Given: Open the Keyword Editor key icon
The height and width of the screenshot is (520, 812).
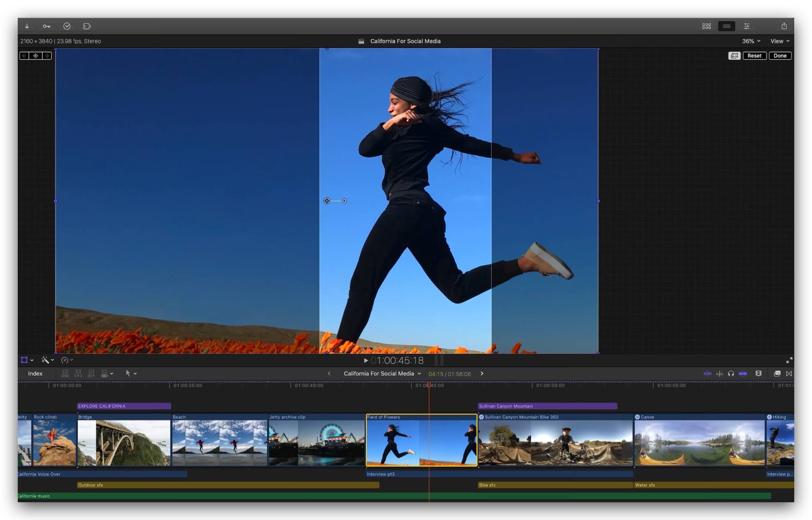Looking at the screenshot, I should click(x=47, y=26).
